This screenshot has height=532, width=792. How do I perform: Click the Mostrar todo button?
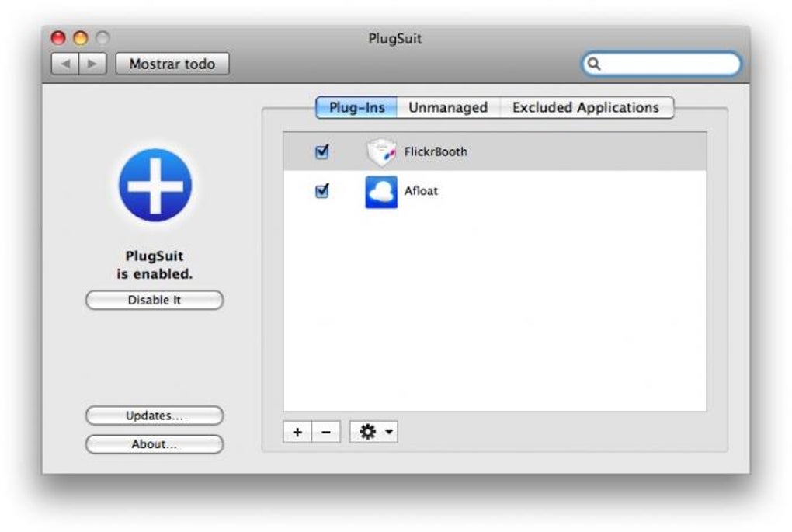coord(172,64)
